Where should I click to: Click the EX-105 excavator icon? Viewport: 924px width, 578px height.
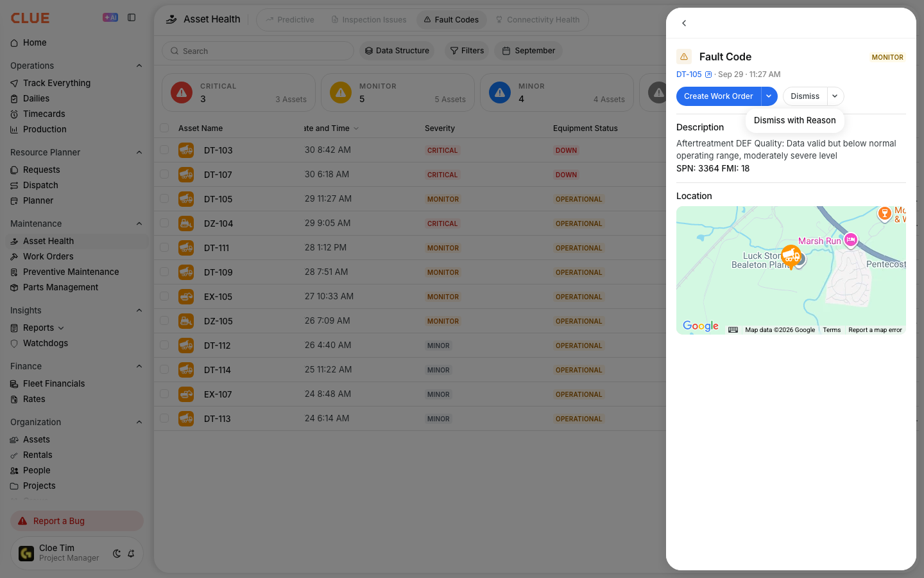coord(186,297)
